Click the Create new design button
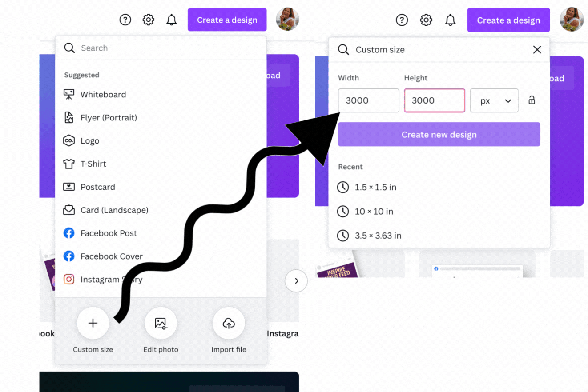This screenshot has height=392, width=588. point(439,134)
